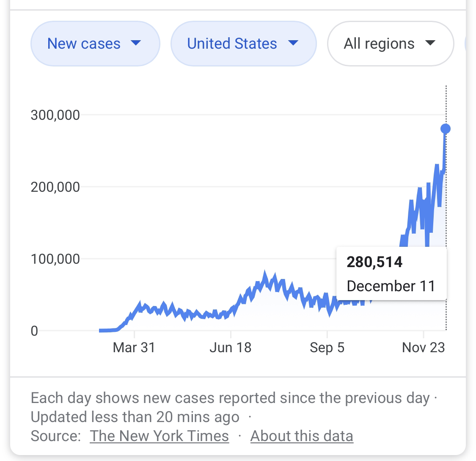Click the 300,000 y-axis label

click(55, 115)
